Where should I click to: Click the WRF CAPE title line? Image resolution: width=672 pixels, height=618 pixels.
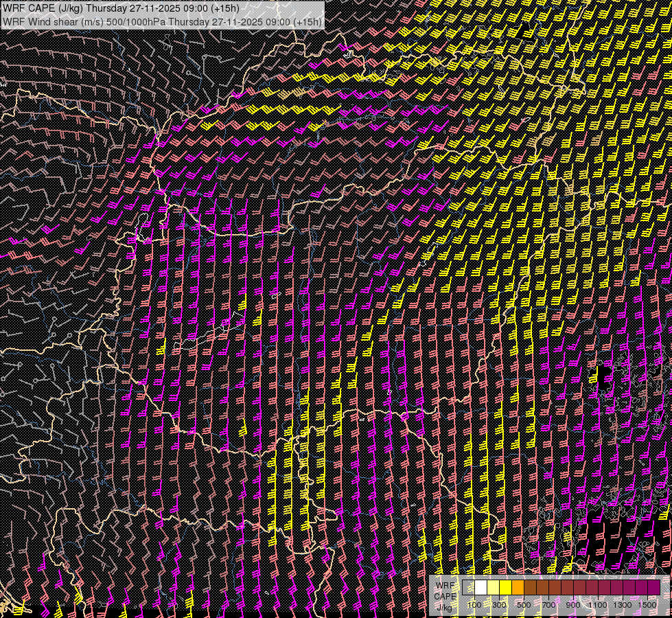[121, 8]
